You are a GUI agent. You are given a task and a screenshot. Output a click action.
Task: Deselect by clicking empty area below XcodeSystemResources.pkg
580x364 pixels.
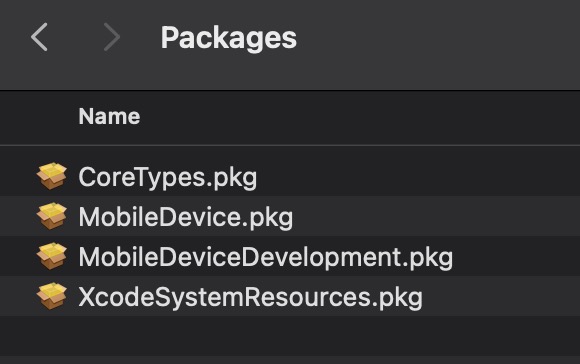[290, 336]
